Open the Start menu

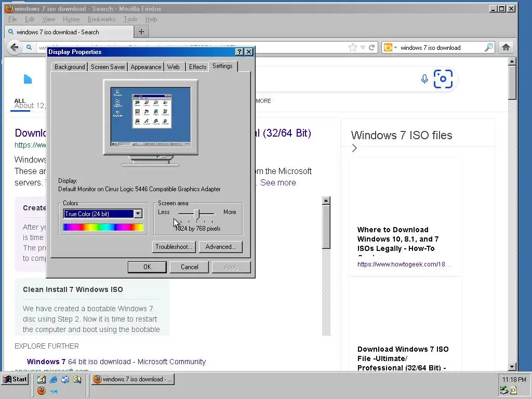click(x=15, y=379)
